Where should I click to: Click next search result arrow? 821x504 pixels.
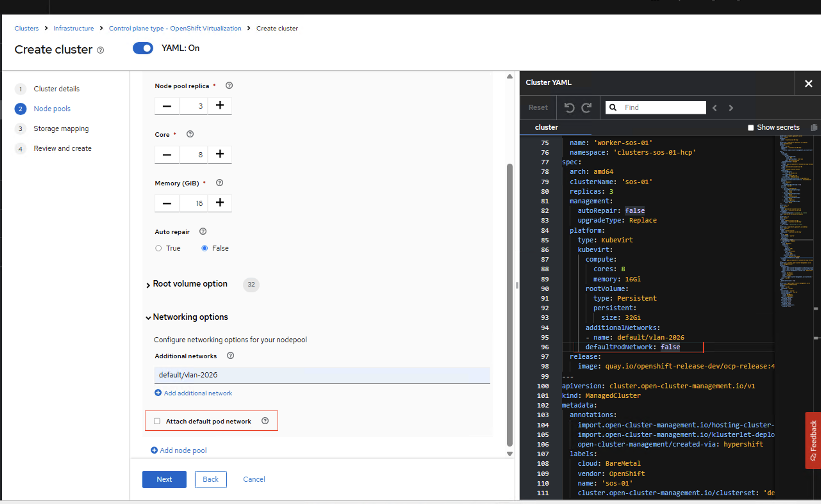tap(731, 108)
